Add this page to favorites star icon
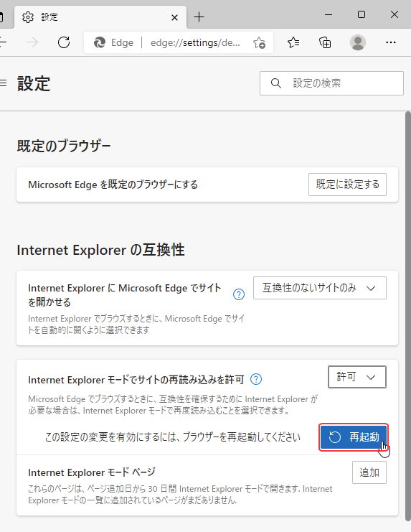This screenshot has height=532, width=411. tap(259, 43)
